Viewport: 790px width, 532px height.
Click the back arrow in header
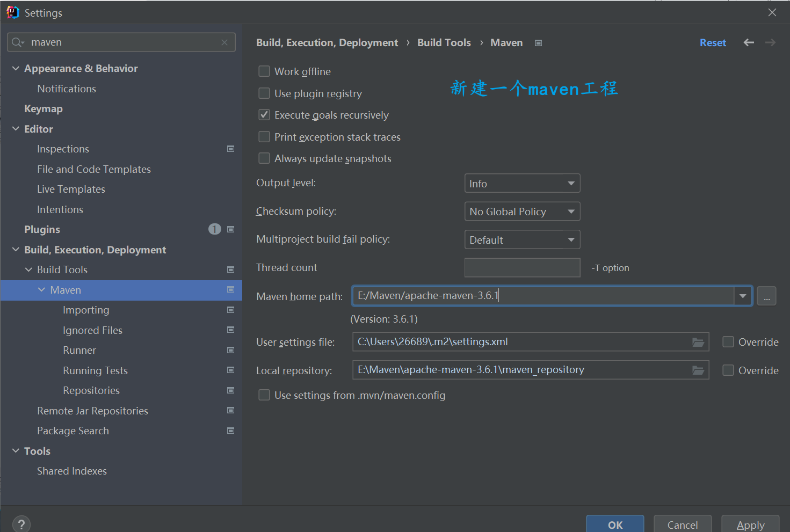[x=749, y=42]
